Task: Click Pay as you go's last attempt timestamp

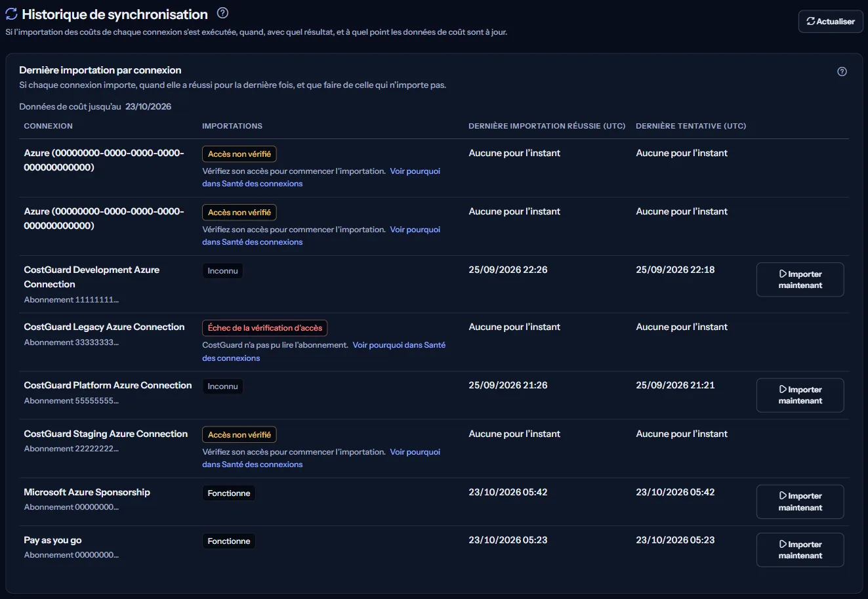Action: pos(675,540)
